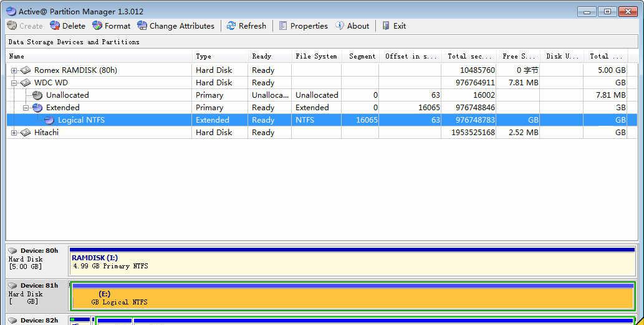Select the Hitachi hard disk icon

click(x=26, y=133)
